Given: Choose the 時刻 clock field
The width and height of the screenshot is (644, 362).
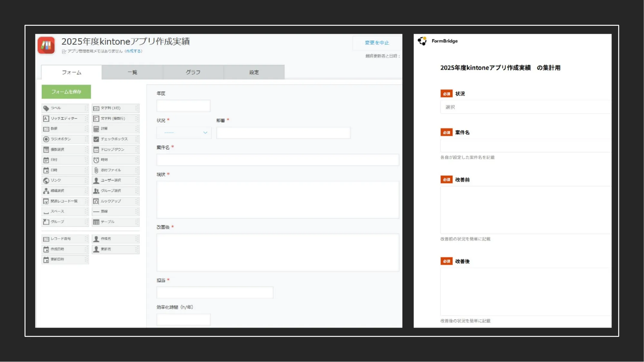Looking at the screenshot, I should (x=116, y=160).
